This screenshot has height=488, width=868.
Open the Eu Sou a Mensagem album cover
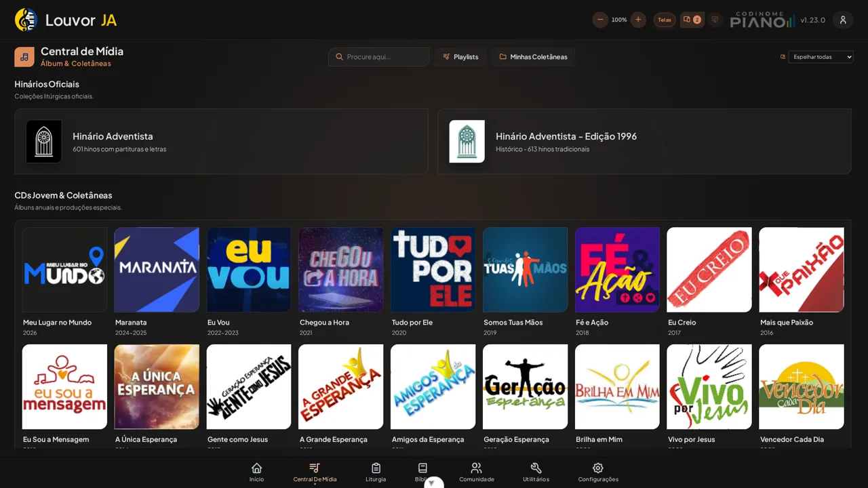64,387
